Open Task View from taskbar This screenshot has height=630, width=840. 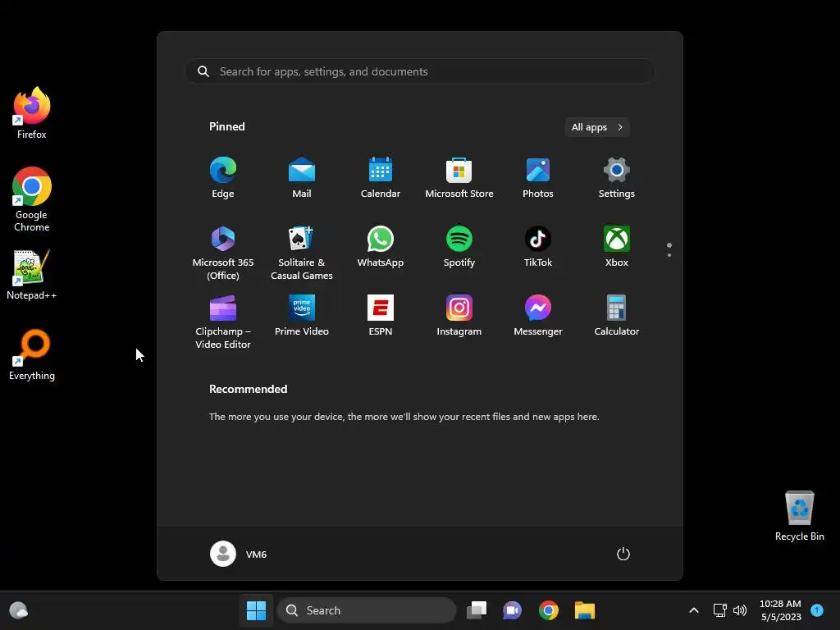pyautogui.click(x=477, y=610)
